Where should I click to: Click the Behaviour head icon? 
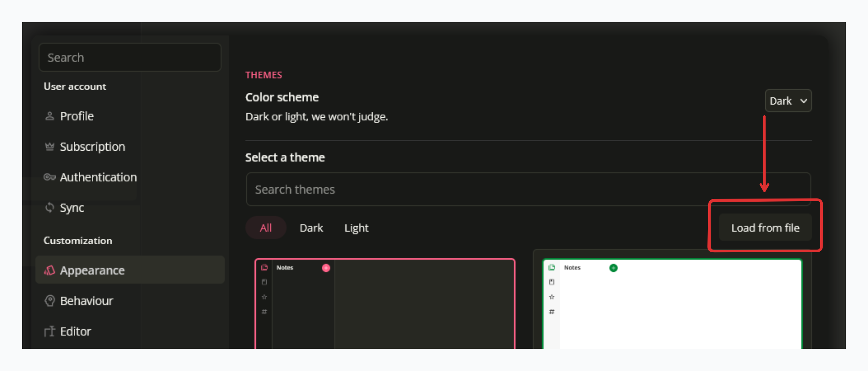(50, 301)
